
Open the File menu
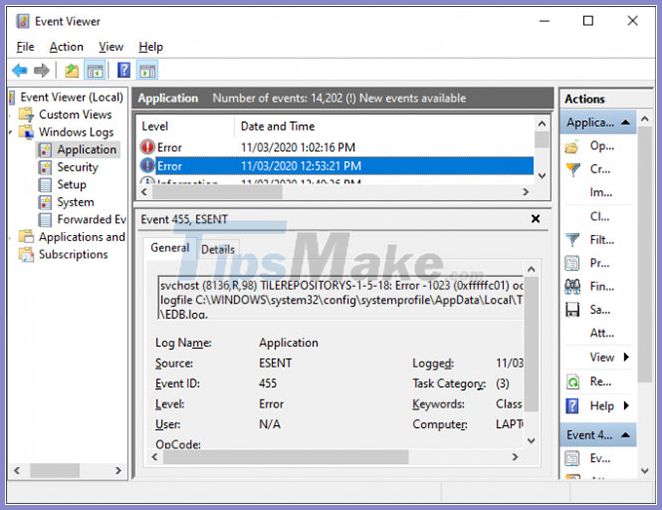pos(25,47)
